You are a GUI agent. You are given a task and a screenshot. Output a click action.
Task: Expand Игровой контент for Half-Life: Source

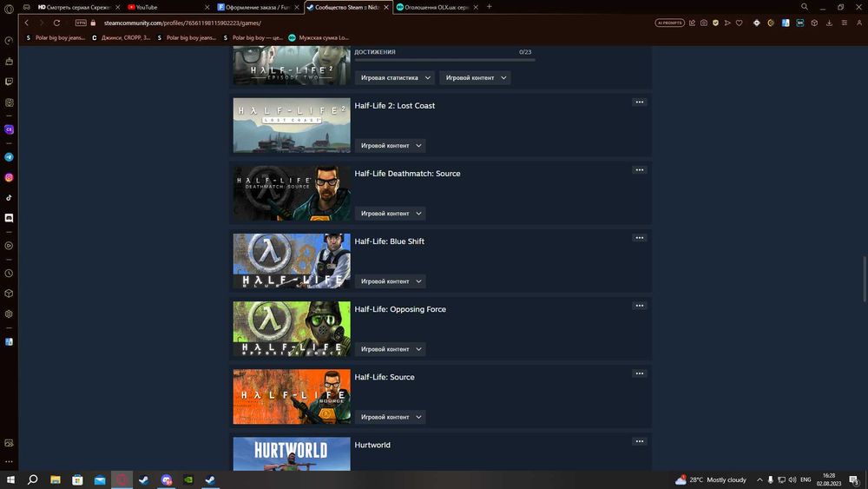(391, 417)
